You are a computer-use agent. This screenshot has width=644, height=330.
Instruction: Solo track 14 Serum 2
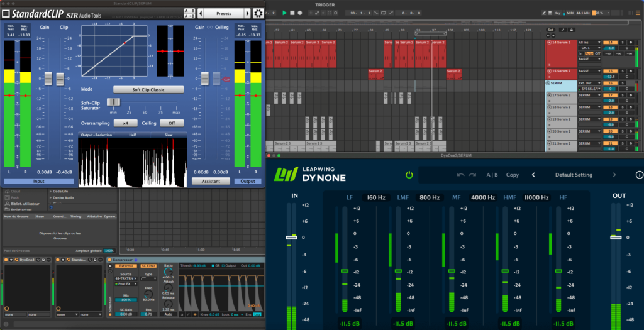(622, 43)
